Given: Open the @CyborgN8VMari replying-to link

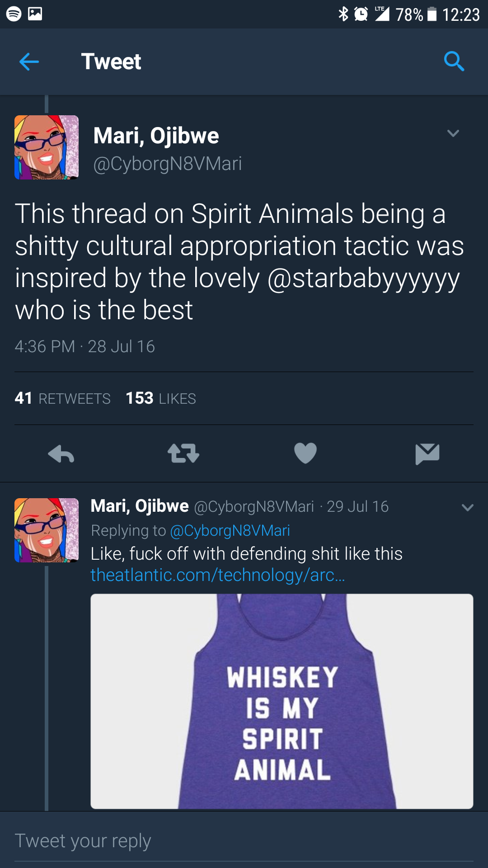Looking at the screenshot, I should pos(230,530).
